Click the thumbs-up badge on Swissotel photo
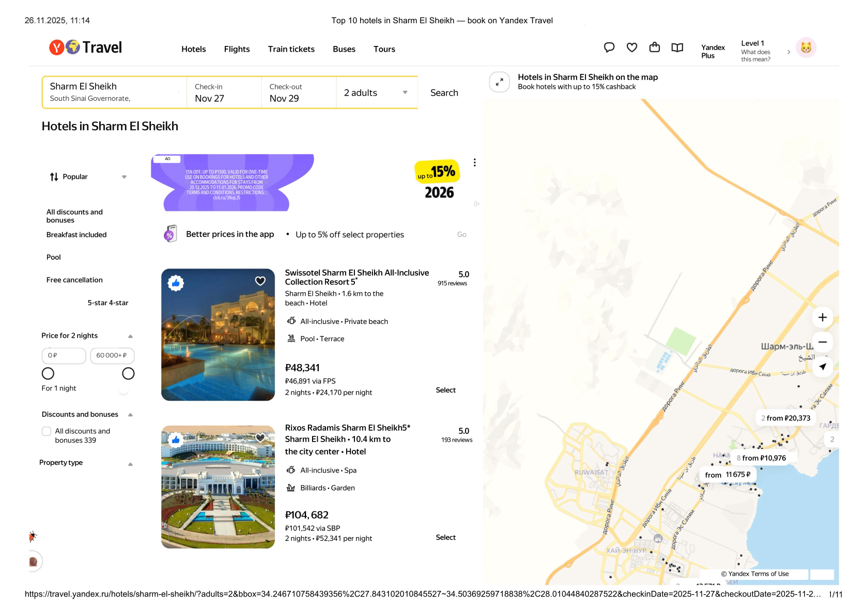This screenshot has width=868, height=613. [x=176, y=283]
